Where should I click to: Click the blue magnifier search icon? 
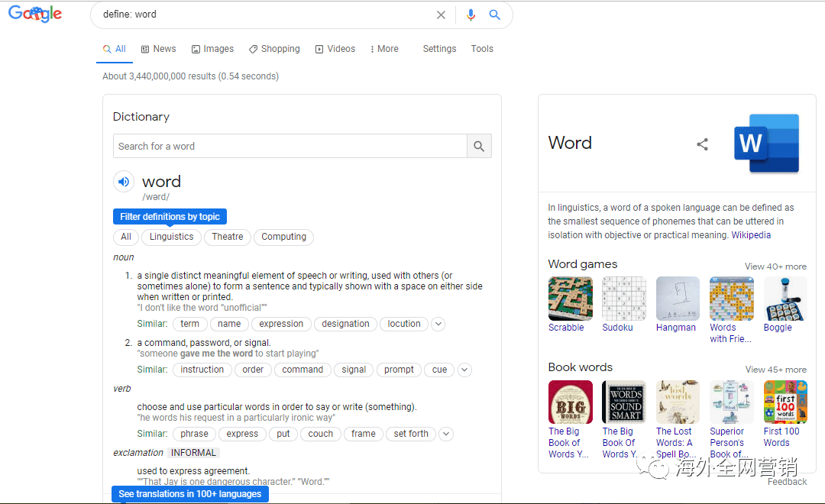click(495, 15)
